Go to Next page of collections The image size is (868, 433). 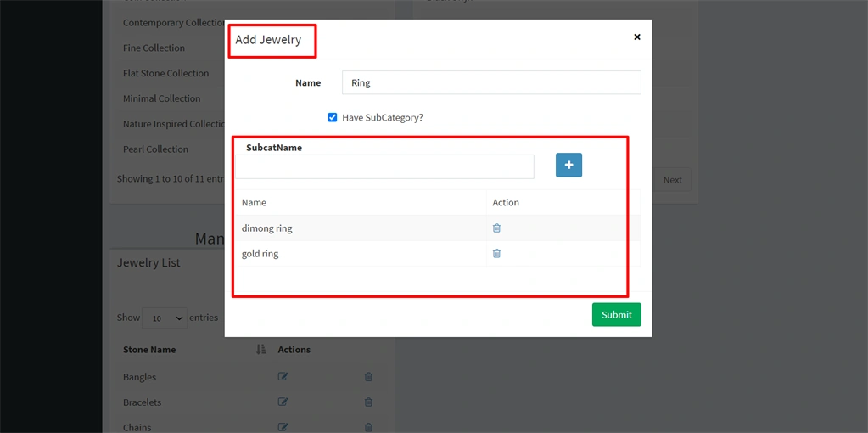coord(672,179)
